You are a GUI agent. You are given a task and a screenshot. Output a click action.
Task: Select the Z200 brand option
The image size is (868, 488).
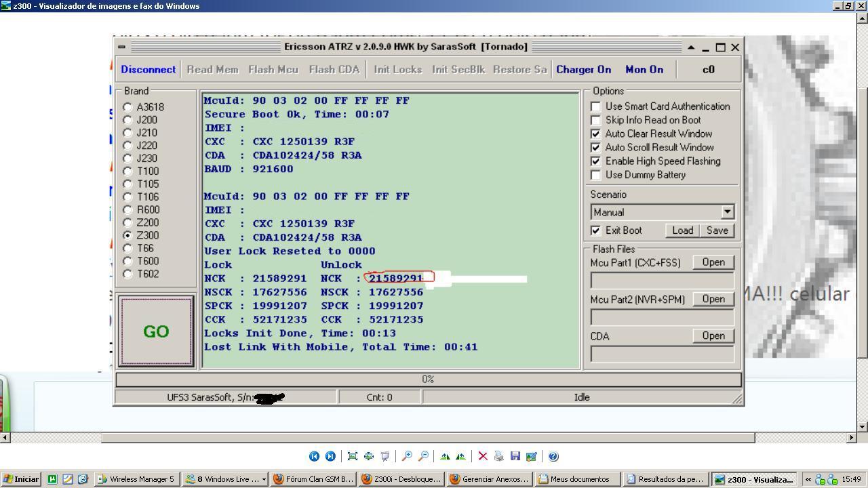[127, 223]
